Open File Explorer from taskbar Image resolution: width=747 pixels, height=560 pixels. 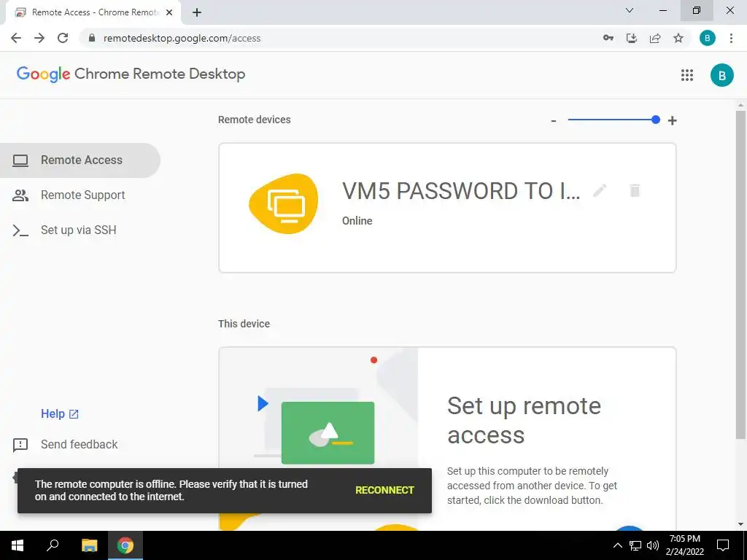(89, 545)
